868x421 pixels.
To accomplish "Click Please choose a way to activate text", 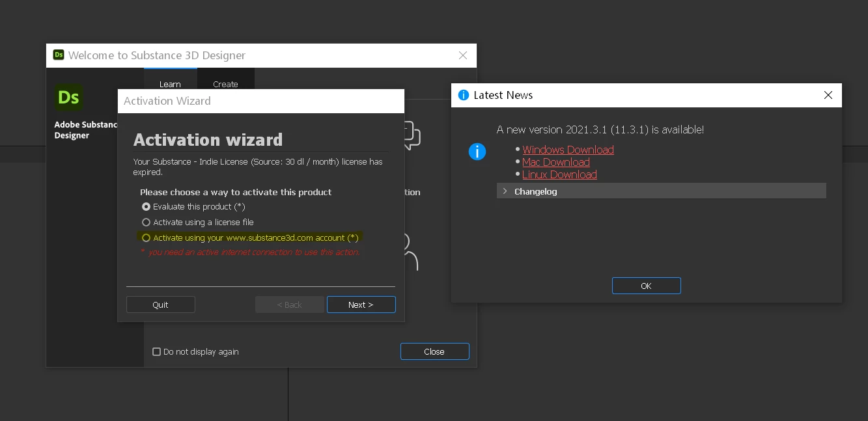I will point(236,192).
